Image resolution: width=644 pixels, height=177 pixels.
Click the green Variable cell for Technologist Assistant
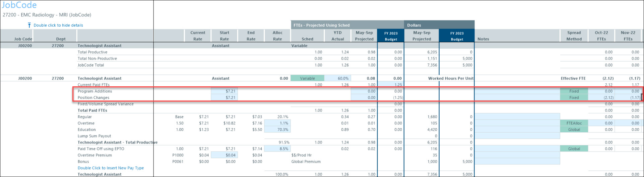[x=307, y=78]
